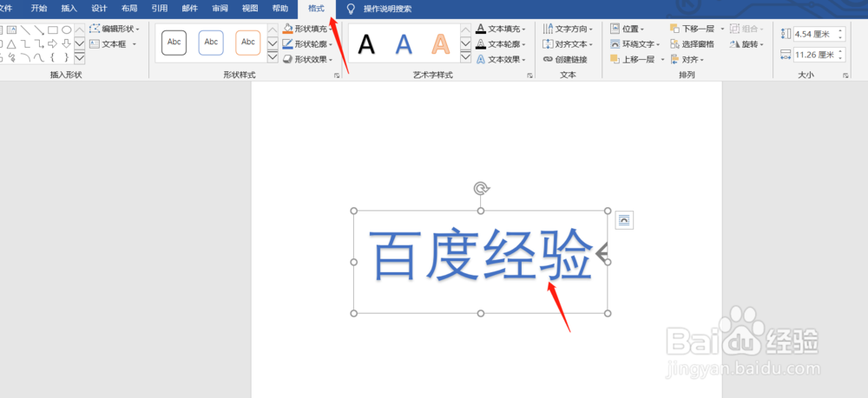Open Wrap Text (环绕文字) dropdown
The width and height of the screenshot is (868, 398).
(635, 44)
